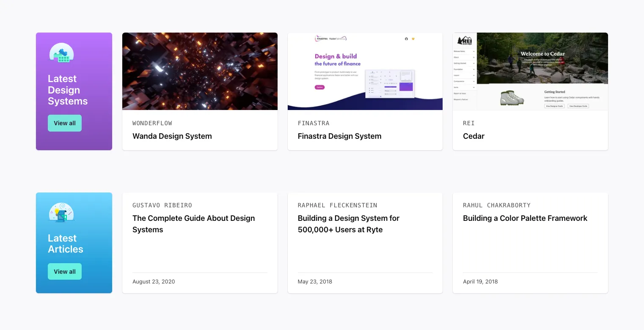
Task: Click View all under Latest Articles
Action: (65, 271)
